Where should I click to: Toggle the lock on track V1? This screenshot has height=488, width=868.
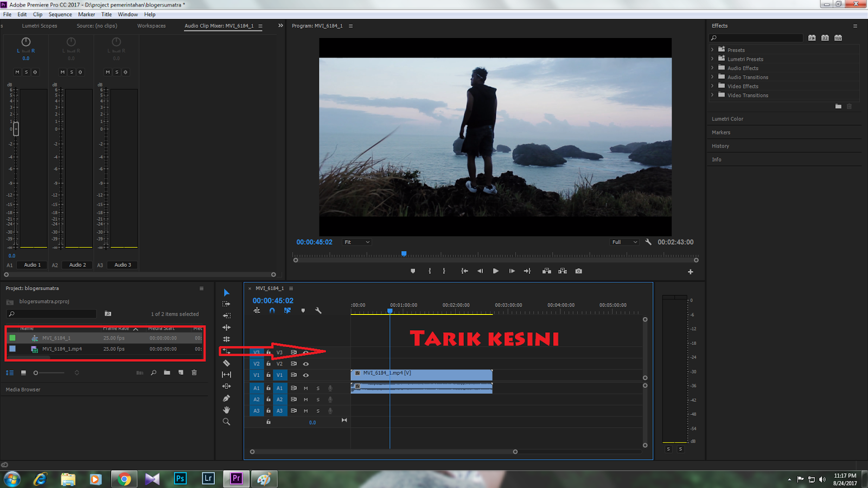269,375
